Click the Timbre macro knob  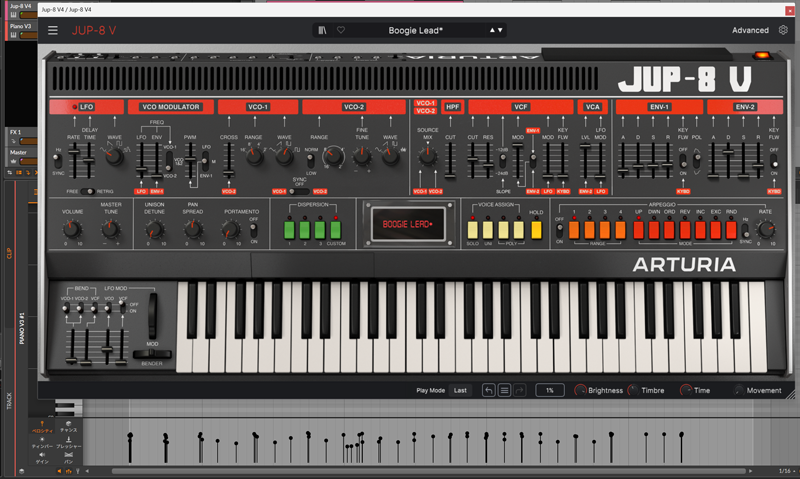pyautogui.click(x=633, y=390)
